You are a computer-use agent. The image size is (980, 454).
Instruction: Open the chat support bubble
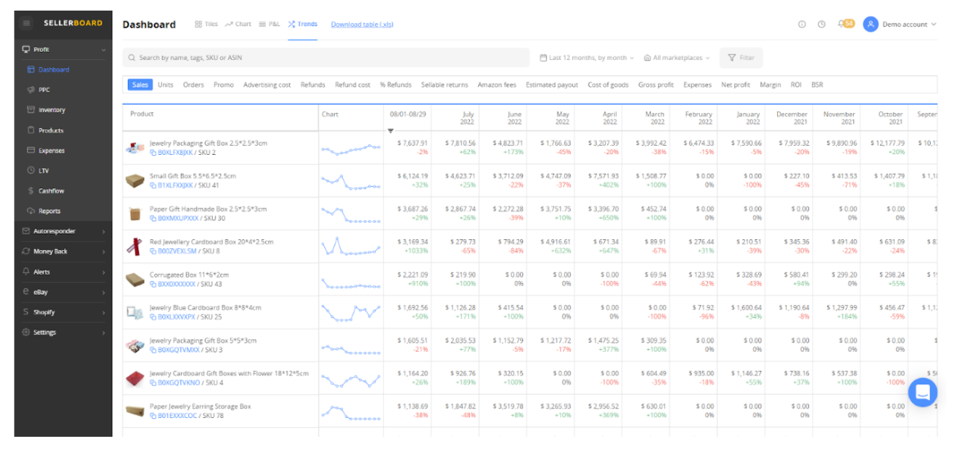[922, 393]
